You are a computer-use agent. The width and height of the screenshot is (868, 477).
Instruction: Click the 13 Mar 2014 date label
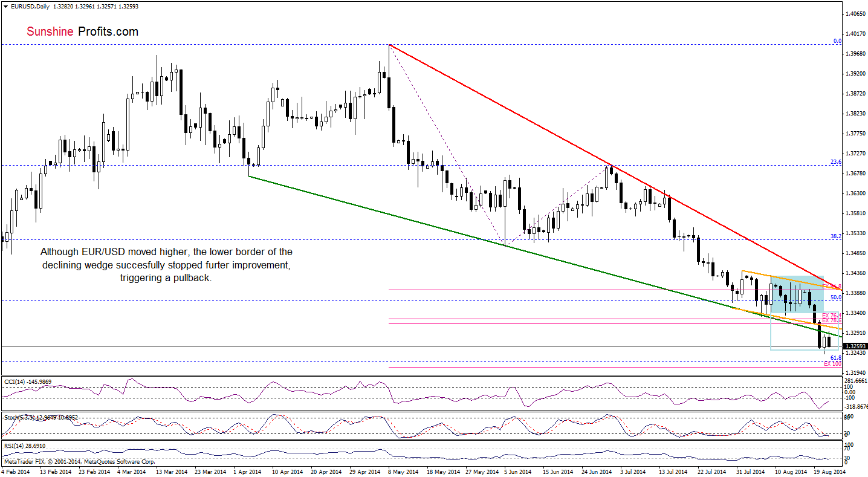tap(172, 471)
